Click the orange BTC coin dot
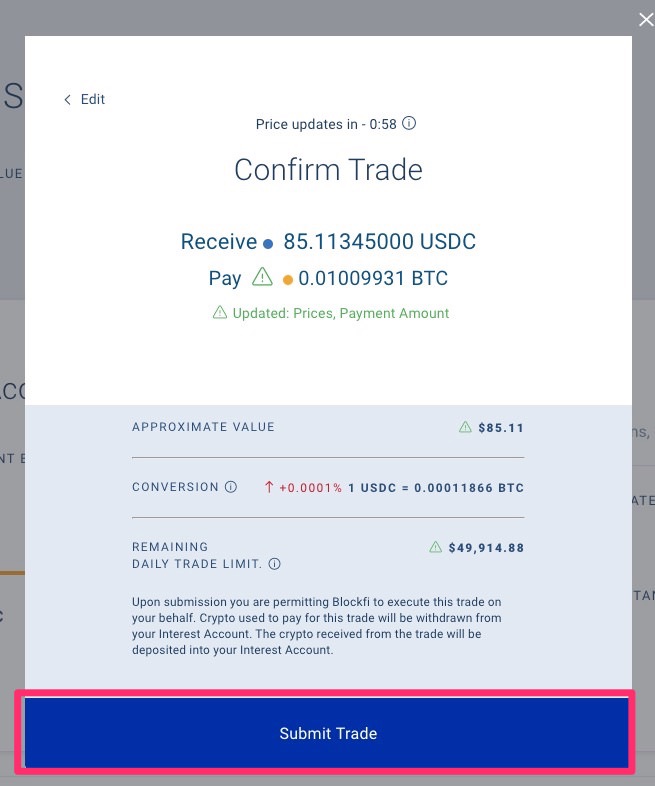 (288, 280)
